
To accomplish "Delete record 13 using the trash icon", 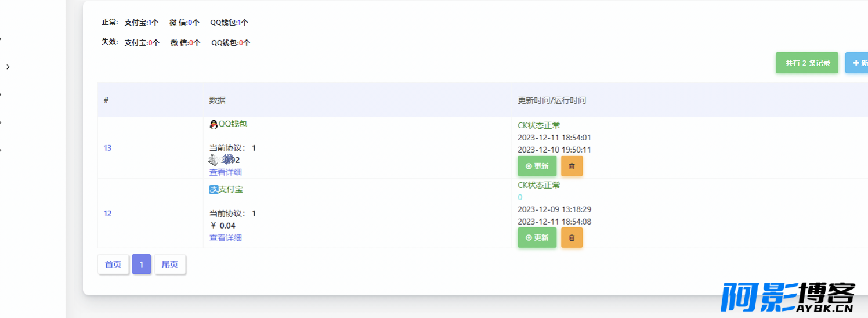I will coord(572,166).
